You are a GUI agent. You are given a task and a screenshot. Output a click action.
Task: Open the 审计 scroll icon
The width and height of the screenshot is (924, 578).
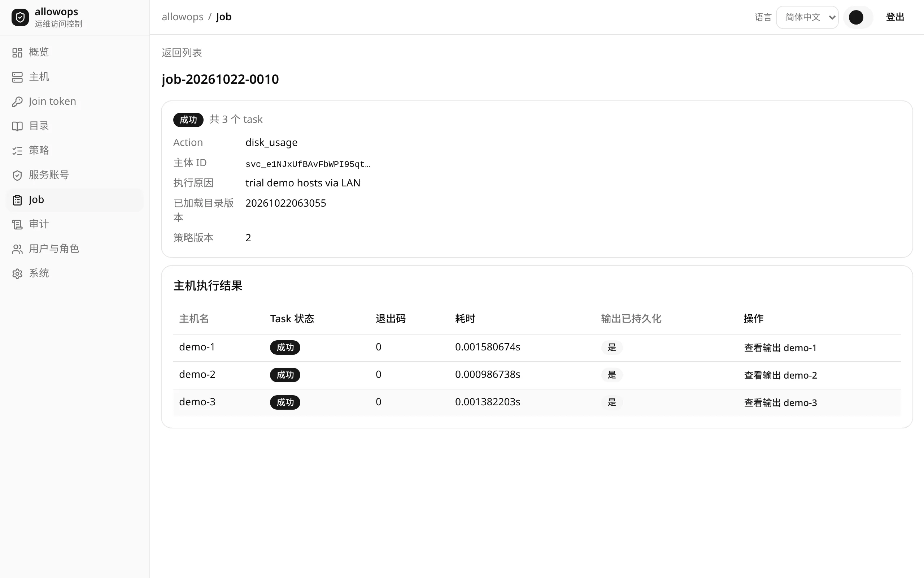click(x=17, y=224)
